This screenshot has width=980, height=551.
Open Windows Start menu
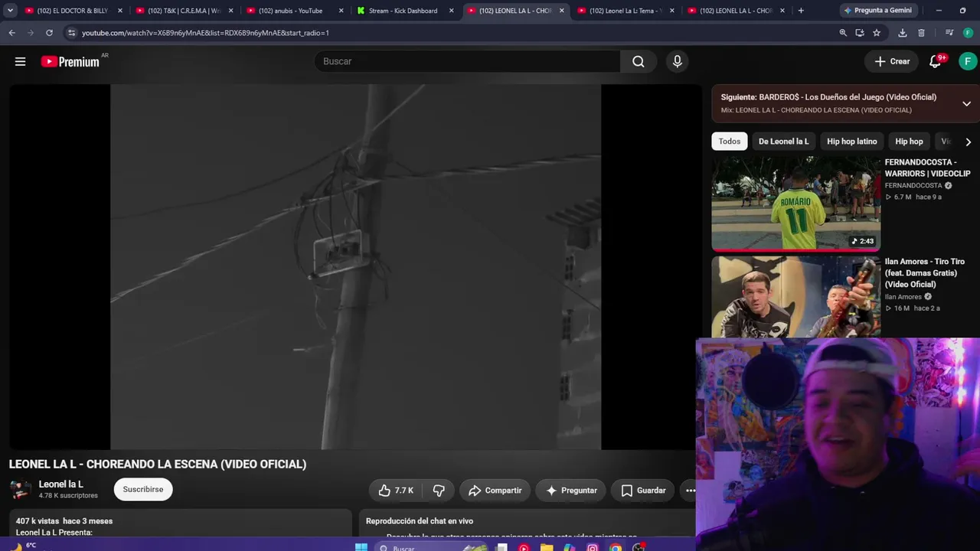point(361,547)
